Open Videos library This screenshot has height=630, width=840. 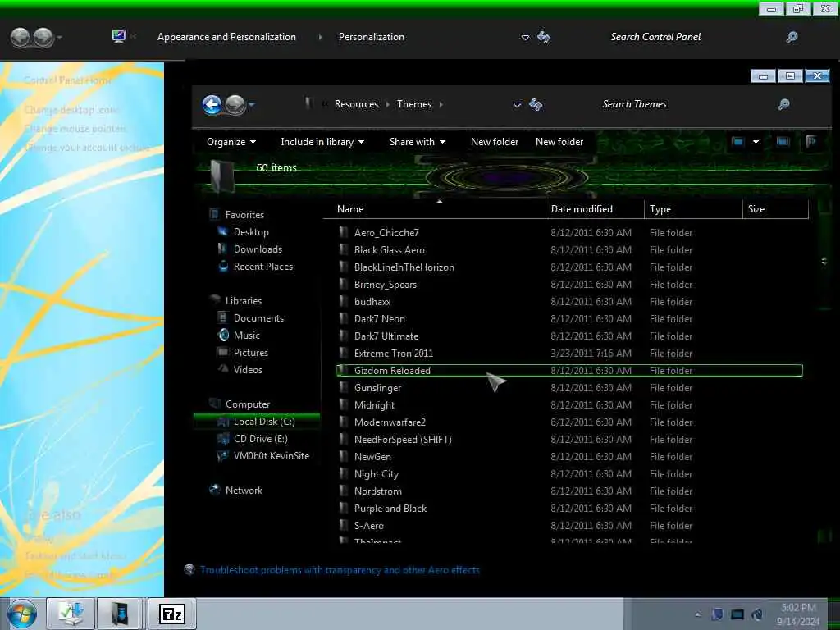click(248, 370)
